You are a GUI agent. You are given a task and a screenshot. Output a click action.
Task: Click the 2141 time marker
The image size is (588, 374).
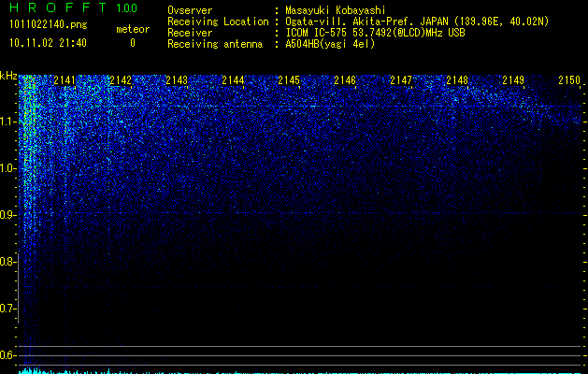(x=65, y=80)
